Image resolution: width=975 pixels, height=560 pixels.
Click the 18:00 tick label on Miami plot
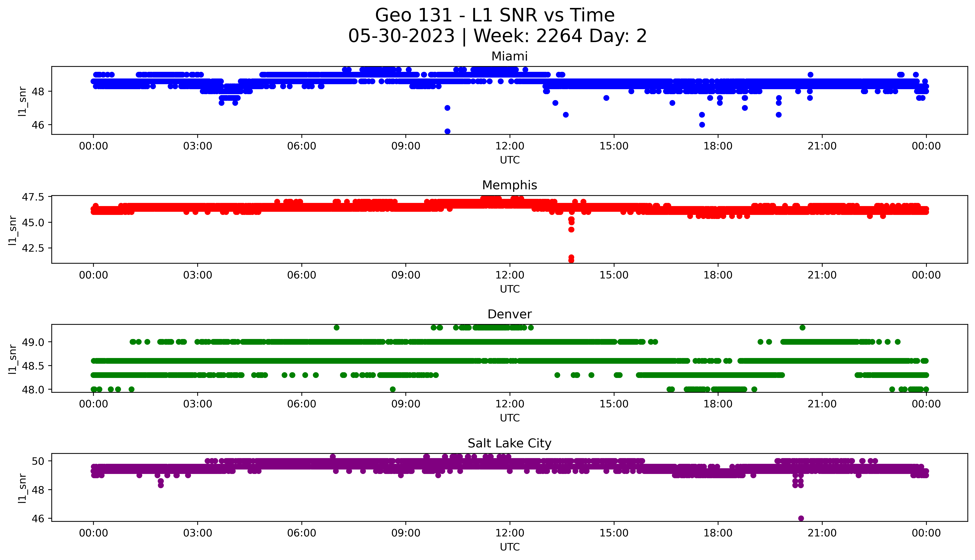718,146
